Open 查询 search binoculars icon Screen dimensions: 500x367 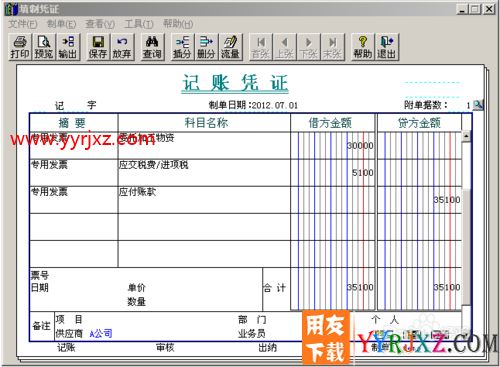coord(152,47)
